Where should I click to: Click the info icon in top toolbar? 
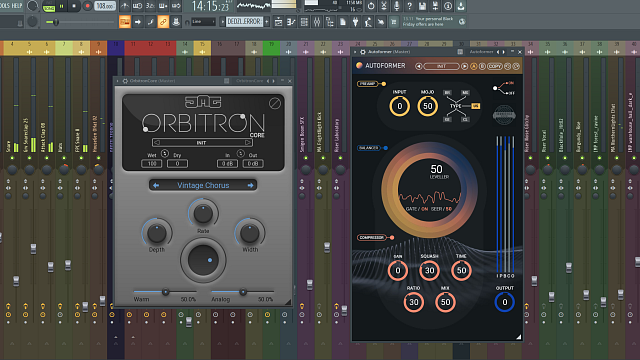pyautogui.click(x=448, y=6)
